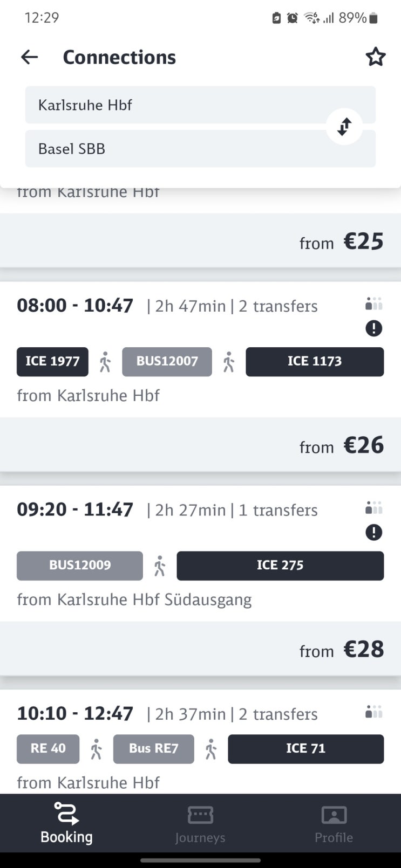Switch to the Journeys tab

pyautogui.click(x=200, y=823)
